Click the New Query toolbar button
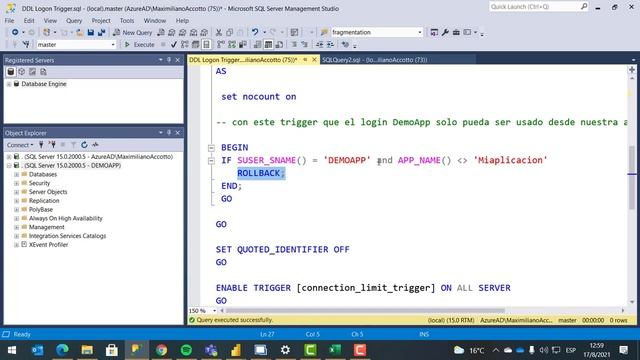The height and width of the screenshot is (360, 640). pyautogui.click(x=132, y=32)
